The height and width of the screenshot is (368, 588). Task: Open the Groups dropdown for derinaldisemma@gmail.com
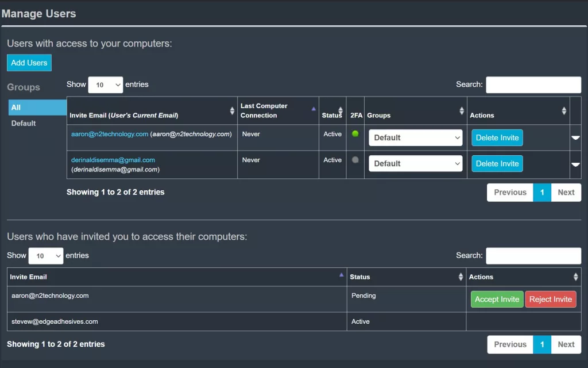tap(415, 163)
